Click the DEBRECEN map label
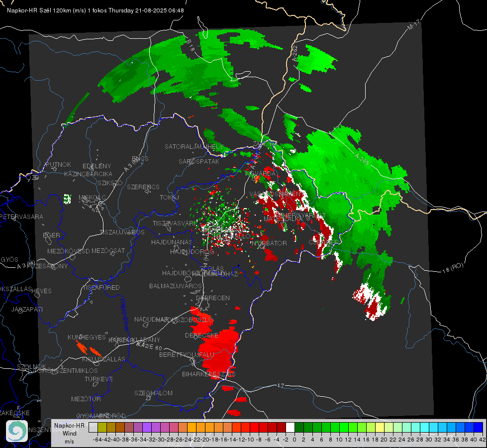This screenshot has width=487, height=448. pos(213,298)
